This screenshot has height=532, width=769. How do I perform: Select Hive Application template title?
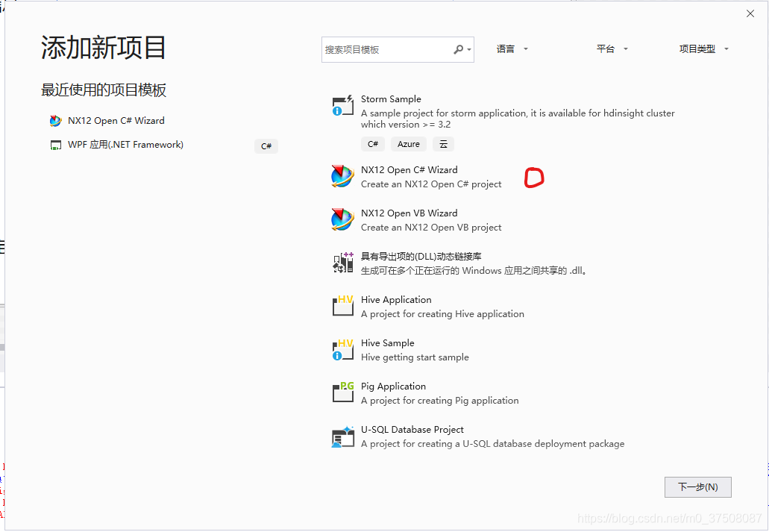(396, 300)
